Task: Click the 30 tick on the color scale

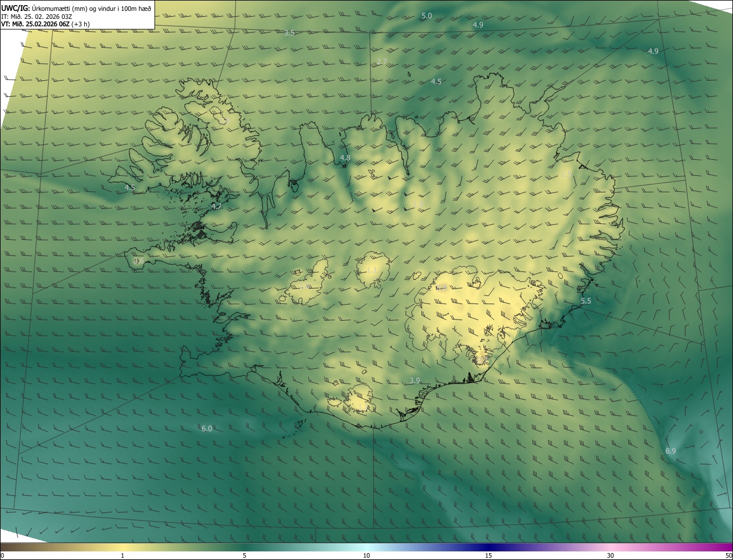Action: [x=610, y=555]
